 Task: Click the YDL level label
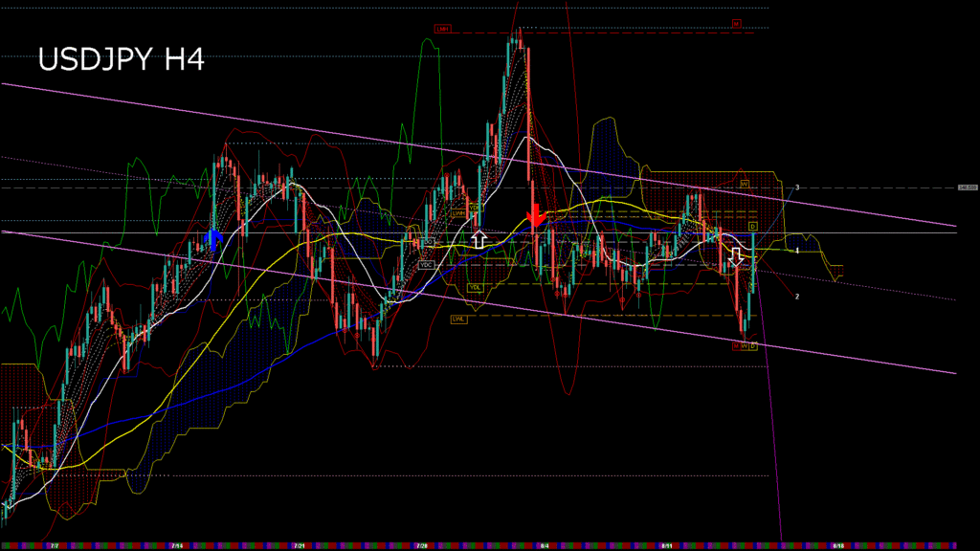474,287
